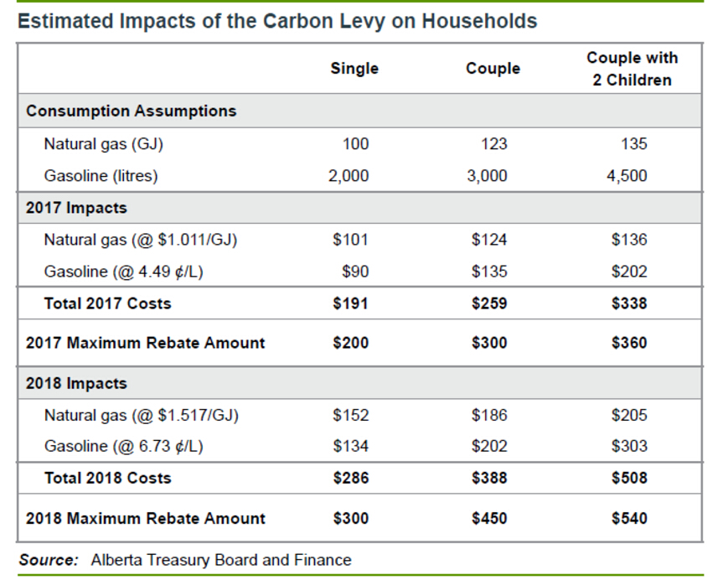Select the Natural gas @ $1.011/GJ label
The height and width of the screenshot is (580, 728).
click(141, 240)
